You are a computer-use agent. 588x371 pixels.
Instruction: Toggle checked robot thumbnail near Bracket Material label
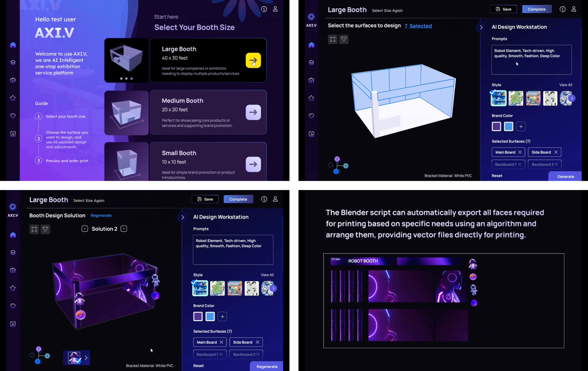[x=74, y=358]
